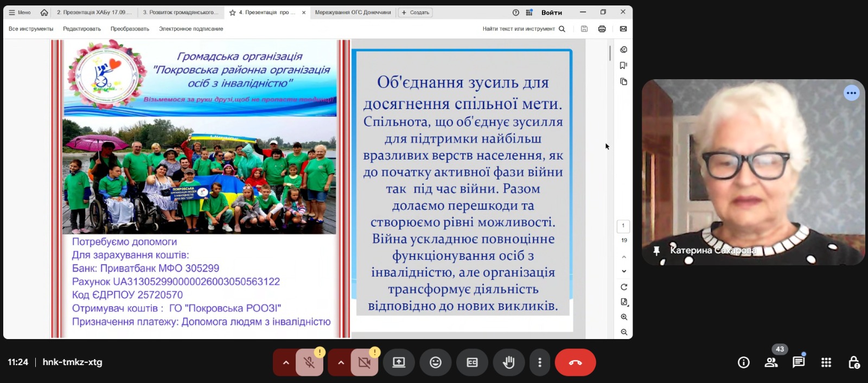
Task: Toggle closed captions button
Action: click(472, 362)
